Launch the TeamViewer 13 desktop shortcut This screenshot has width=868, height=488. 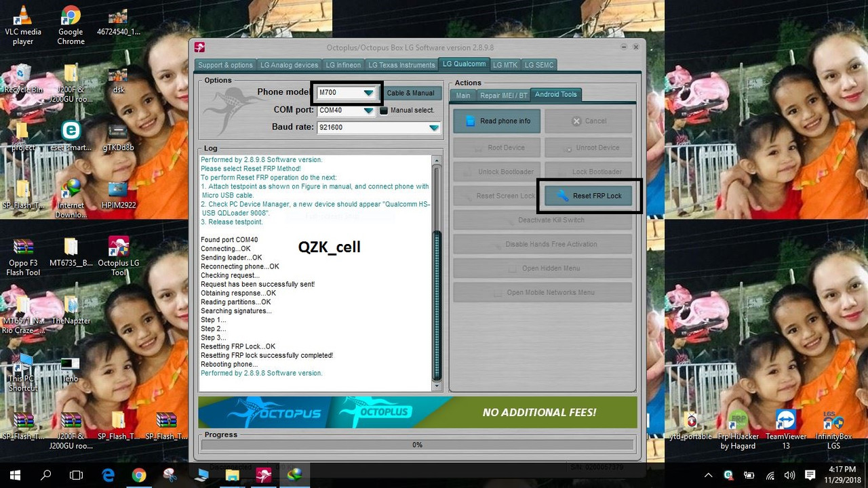click(x=786, y=430)
